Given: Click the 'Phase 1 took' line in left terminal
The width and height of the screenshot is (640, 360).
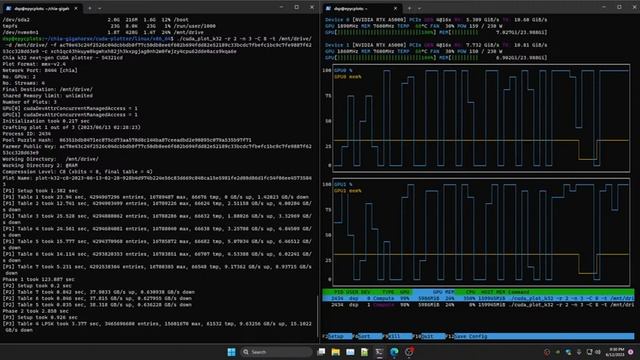Looking at the screenshot, I should (39, 279).
